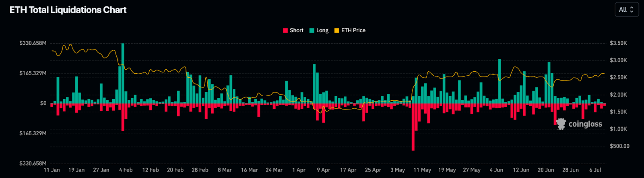
Task: Click the 12 Jun x-axis label
Action: 521,170
